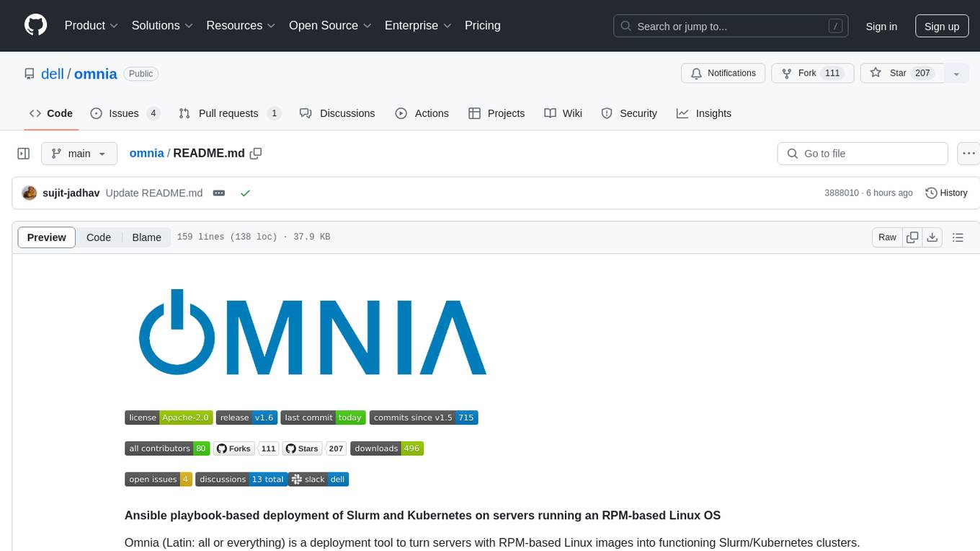Select the Blame view
980x551 pixels.
pyautogui.click(x=146, y=237)
